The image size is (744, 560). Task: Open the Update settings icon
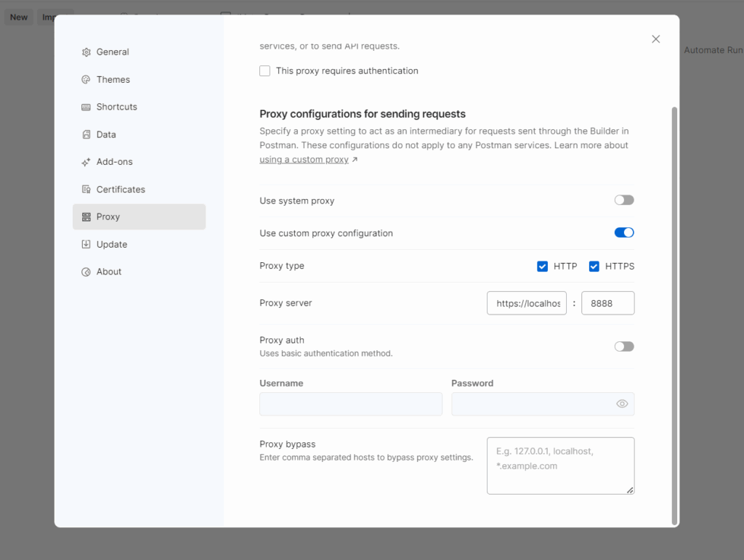[85, 244]
